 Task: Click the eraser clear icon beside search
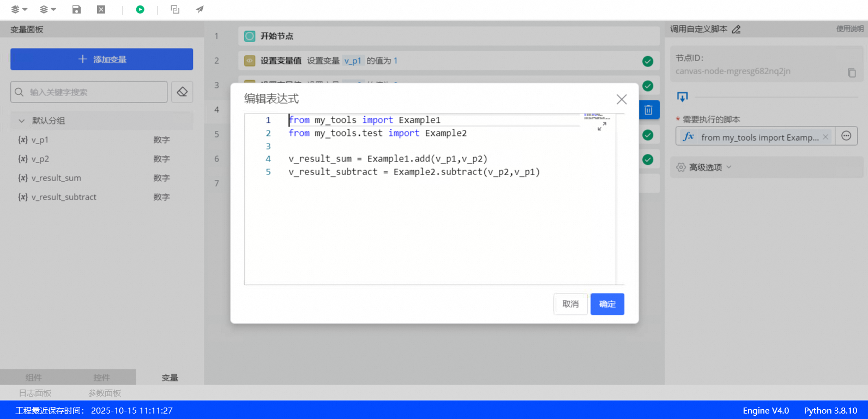pyautogui.click(x=182, y=92)
